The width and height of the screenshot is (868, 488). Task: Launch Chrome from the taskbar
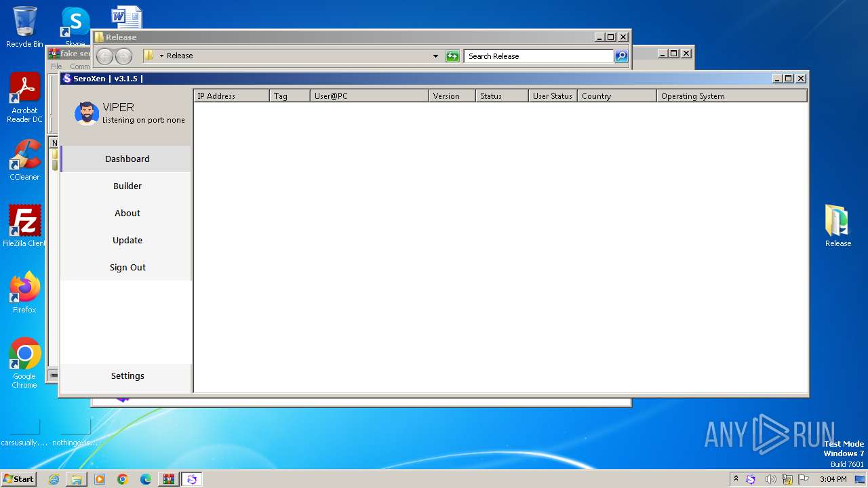[x=123, y=479]
